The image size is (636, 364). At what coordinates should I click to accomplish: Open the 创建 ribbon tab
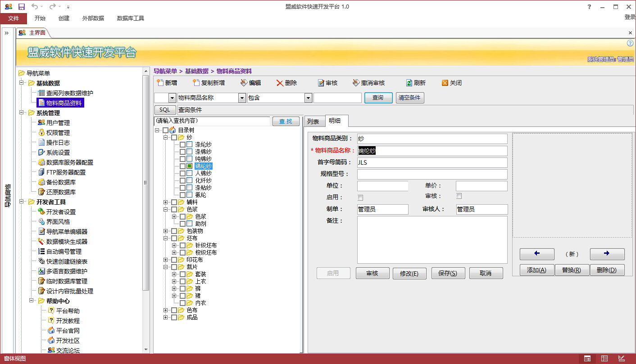[64, 18]
